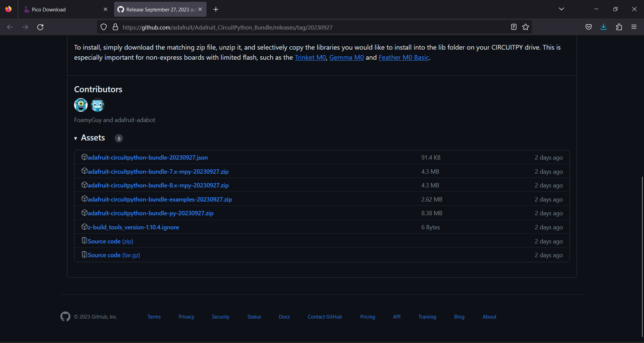This screenshot has height=343, width=644.
Task: Click the page vertical scrollbar
Action: point(642,255)
